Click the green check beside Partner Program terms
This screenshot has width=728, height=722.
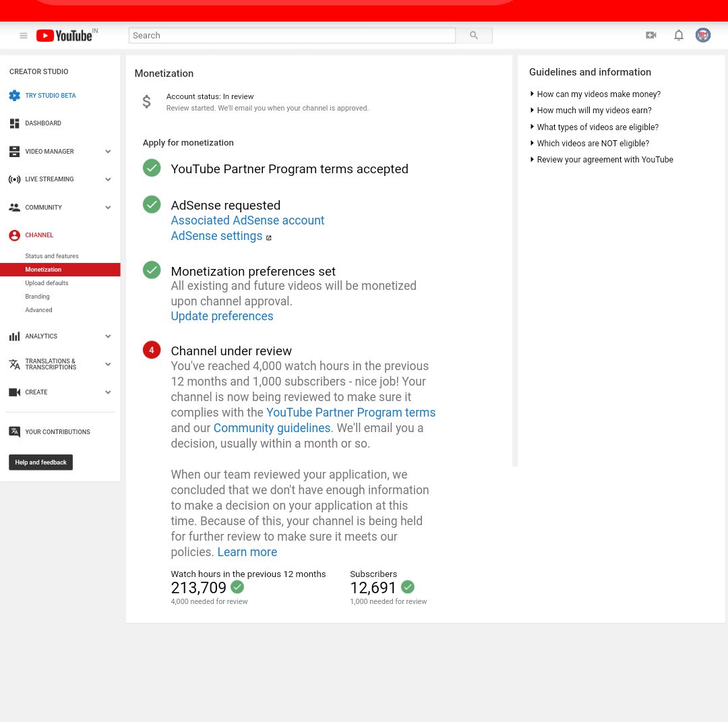(152, 168)
